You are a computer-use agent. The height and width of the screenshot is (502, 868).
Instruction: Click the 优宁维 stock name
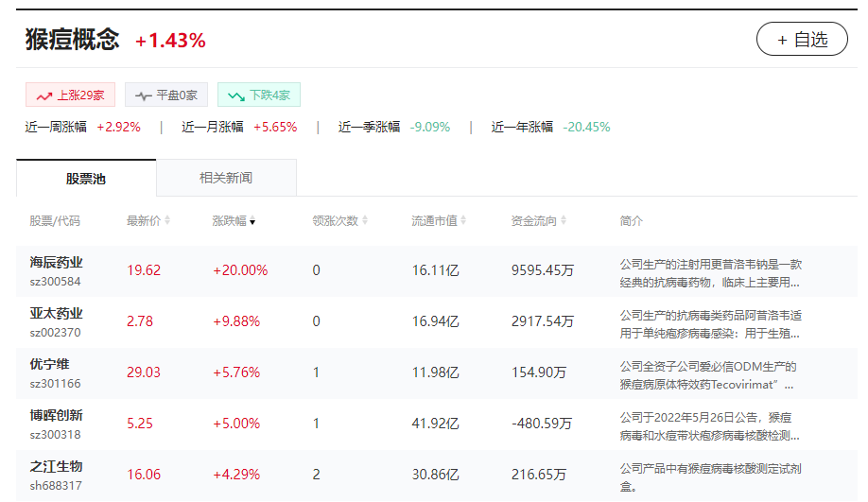(50, 365)
